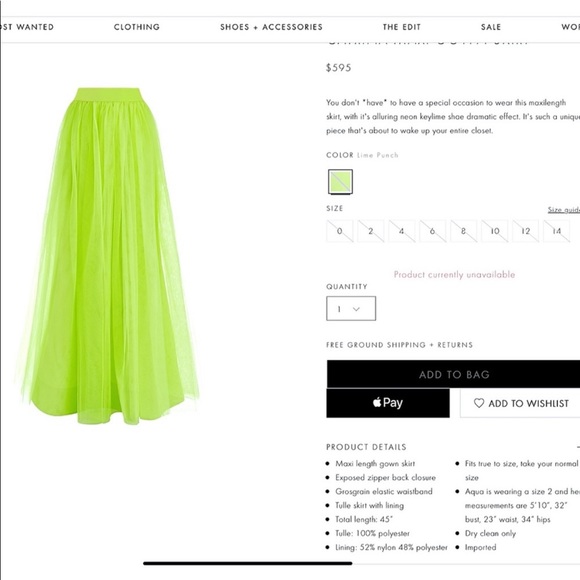Click the chevron arrow in the quantity box

[x=356, y=309]
